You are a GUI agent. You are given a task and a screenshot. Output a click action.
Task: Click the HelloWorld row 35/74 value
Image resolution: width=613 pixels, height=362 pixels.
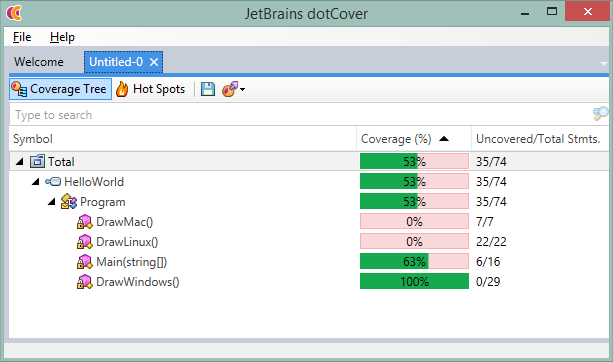pyautogui.click(x=491, y=182)
